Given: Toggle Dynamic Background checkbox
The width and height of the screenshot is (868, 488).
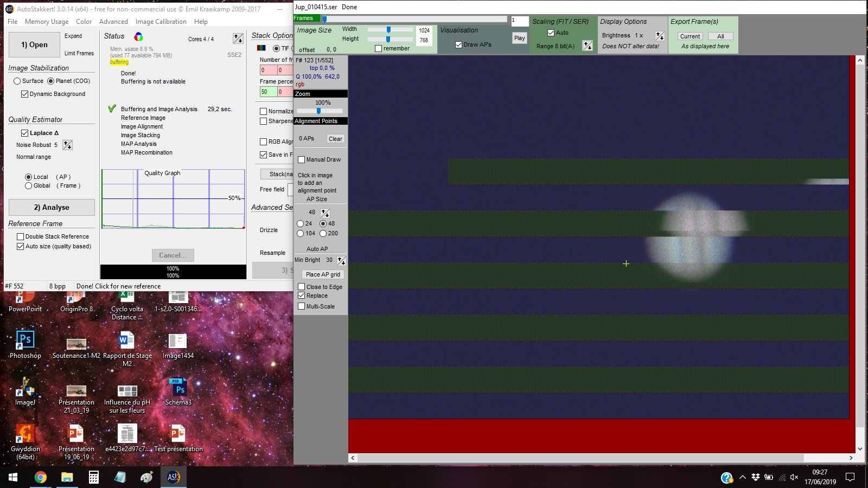Looking at the screenshot, I should click(x=24, y=94).
